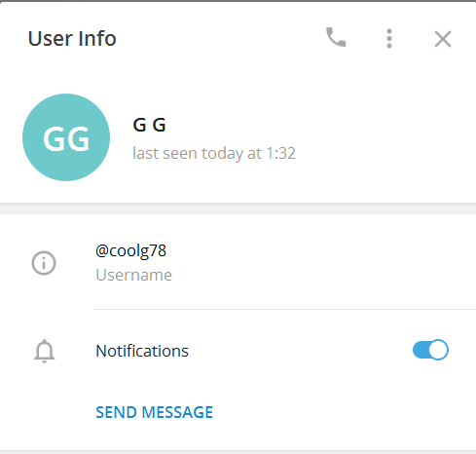Click the white knob of the Notifications toggle

[438, 350]
